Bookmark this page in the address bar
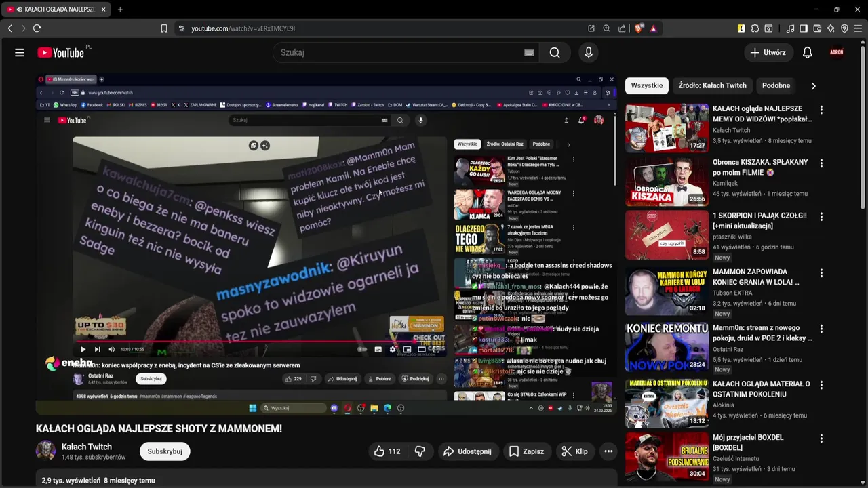Viewport: 868px width, 488px height. click(163, 28)
